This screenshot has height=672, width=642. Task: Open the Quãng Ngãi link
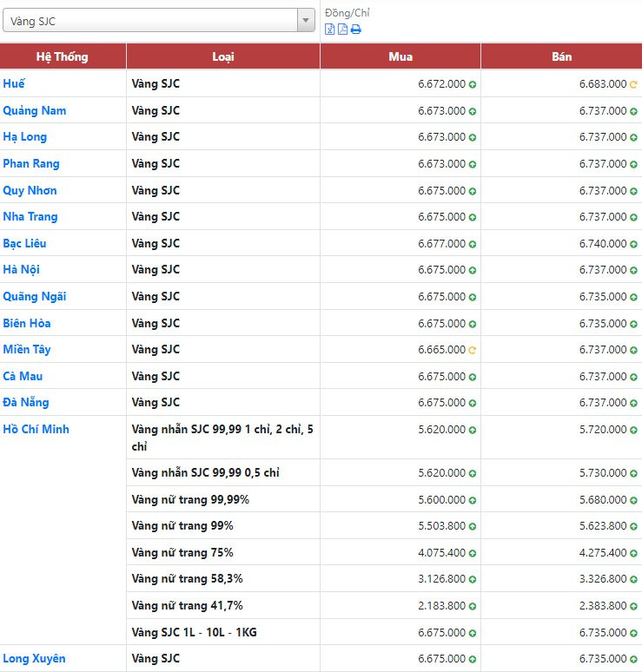coord(34,297)
